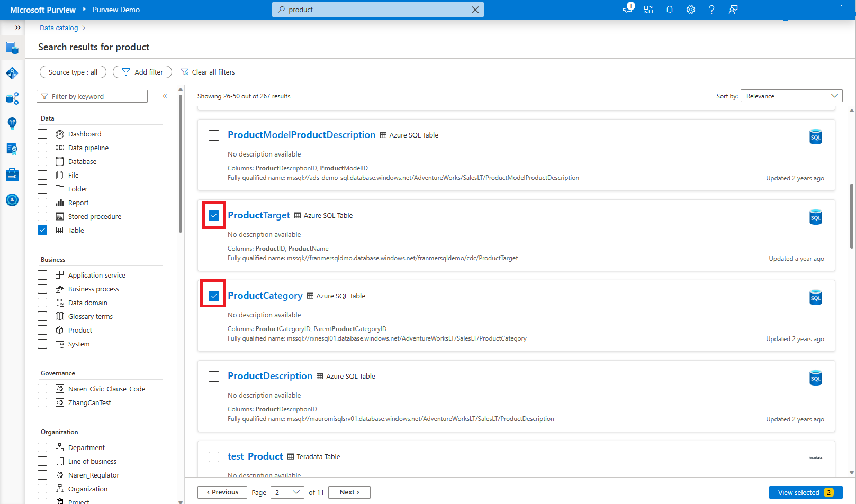The width and height of the screenshot is (856, 504).
Task: Click the results list vertical scrollbar
Action: point(852,216)
